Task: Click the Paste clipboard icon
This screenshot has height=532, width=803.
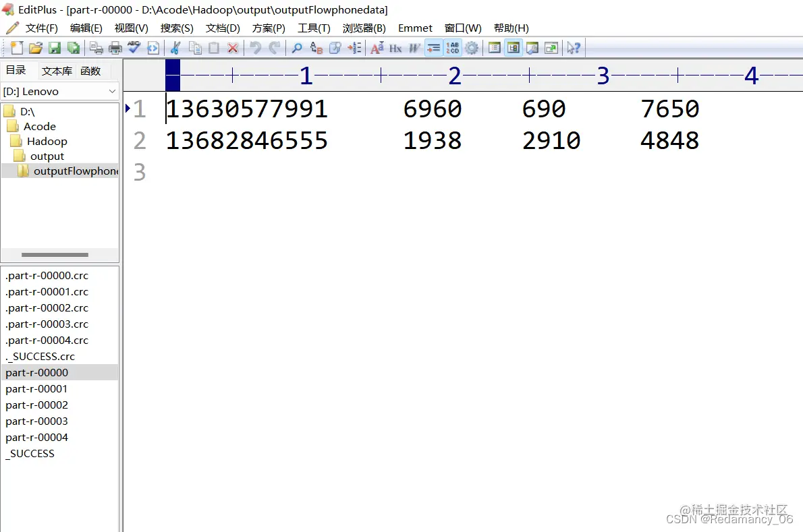Action: tap(213, 48)
